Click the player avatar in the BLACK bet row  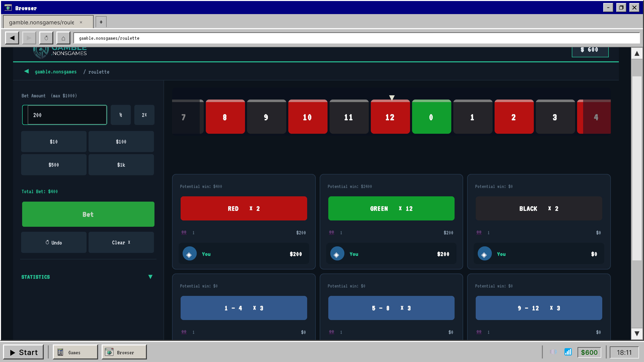tap(485, 254)
